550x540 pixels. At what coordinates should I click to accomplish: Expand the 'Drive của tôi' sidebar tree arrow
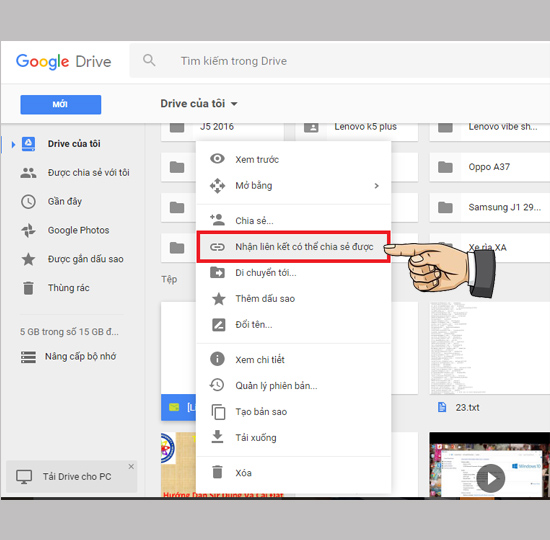pyautogui.click(x=13, y=144)
